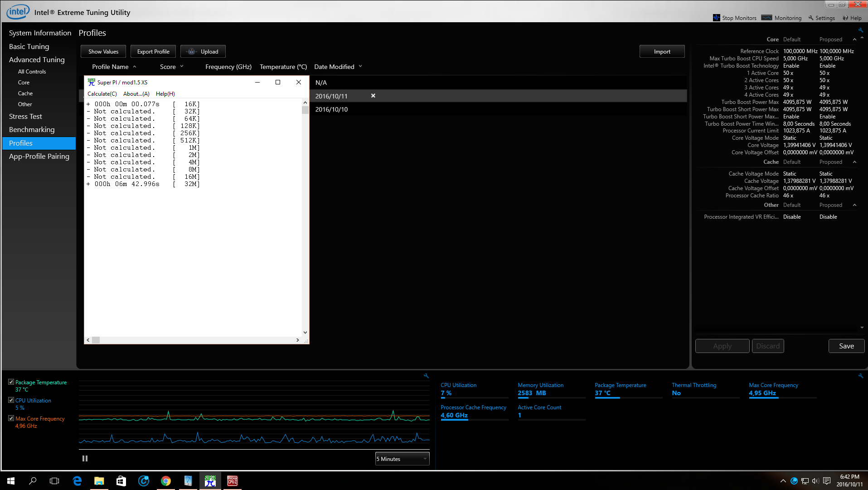Click wrench icon above monitoring graph

tap(426, 376)
